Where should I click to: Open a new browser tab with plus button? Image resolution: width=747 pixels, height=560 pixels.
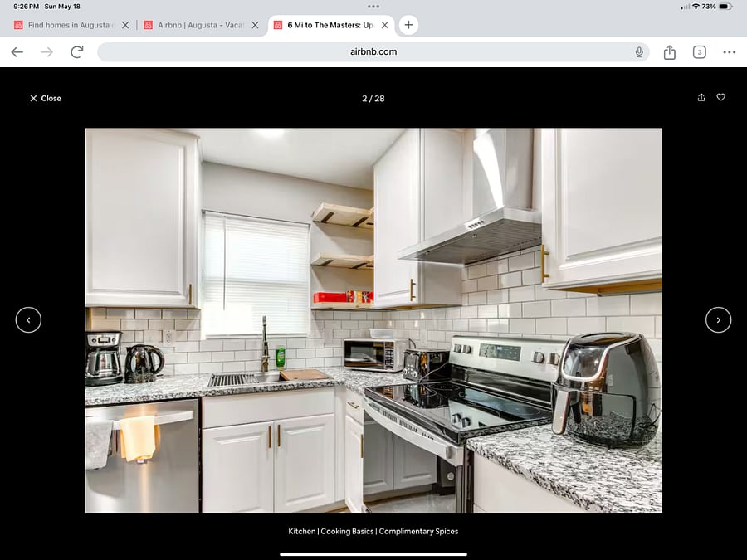point(408,25)
